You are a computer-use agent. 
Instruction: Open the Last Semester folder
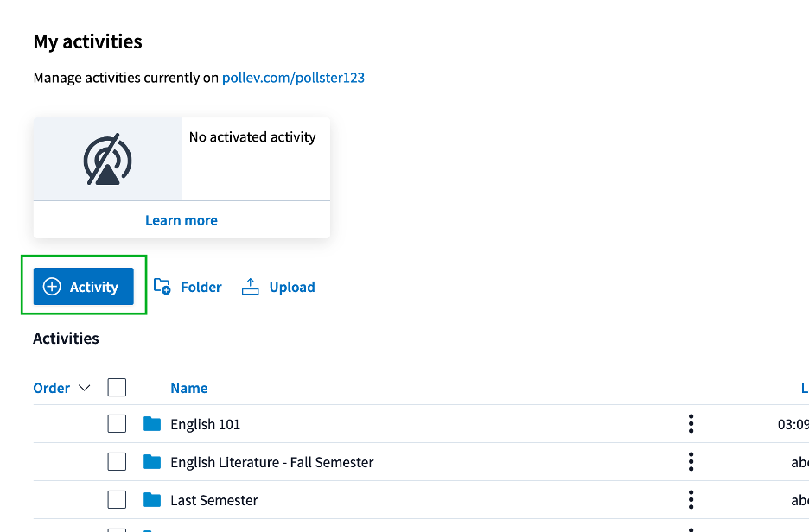click(214, 500)
